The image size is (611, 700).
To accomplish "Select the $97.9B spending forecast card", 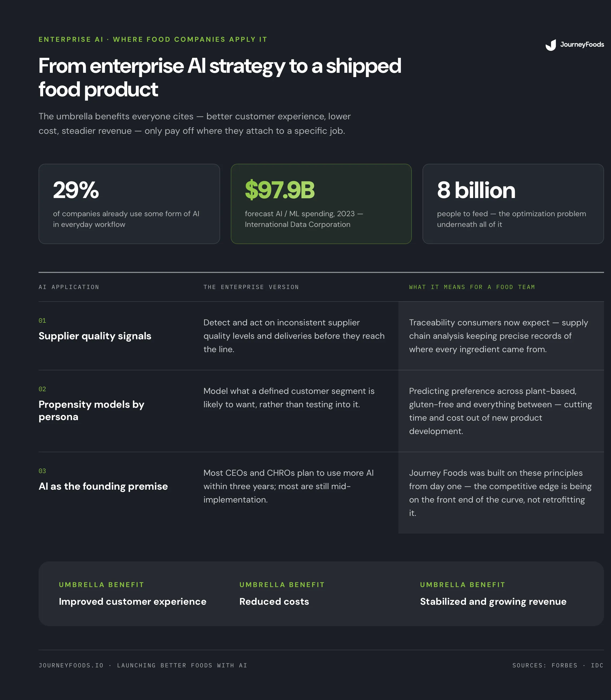I will coord(321,204).
